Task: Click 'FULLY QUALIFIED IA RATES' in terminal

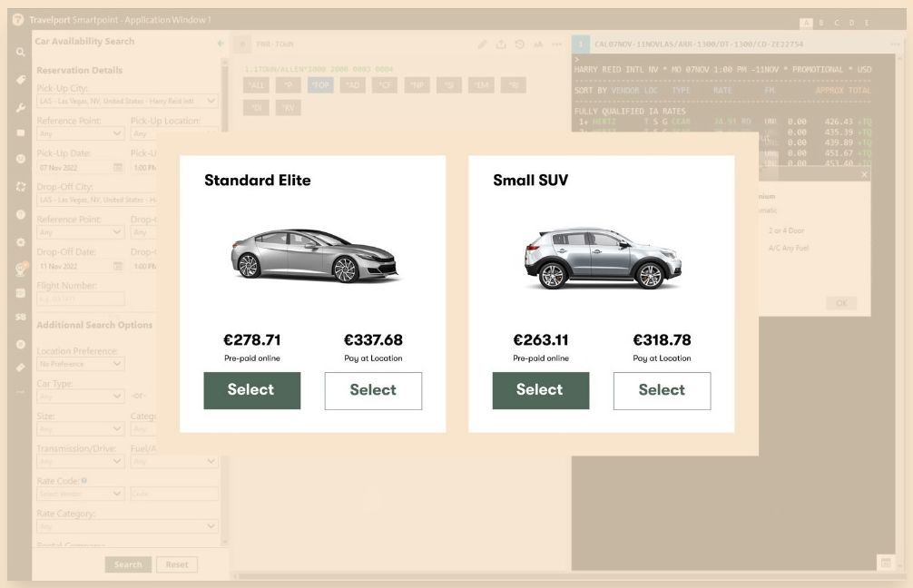Action: click(630, 112)
